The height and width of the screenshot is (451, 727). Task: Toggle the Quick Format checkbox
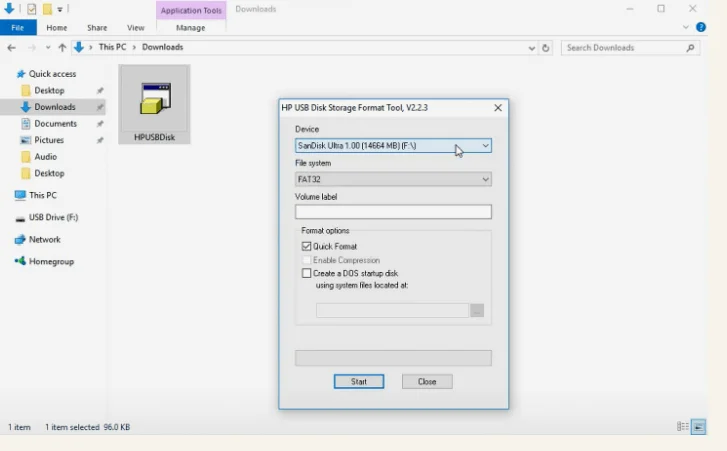[307, 246]
